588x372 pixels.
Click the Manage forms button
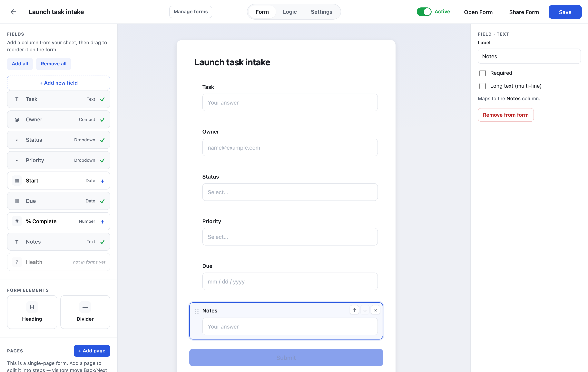[191, 12]
